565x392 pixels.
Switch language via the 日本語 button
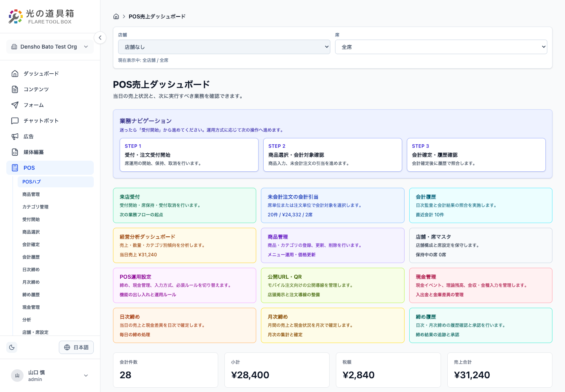point(76,347)
